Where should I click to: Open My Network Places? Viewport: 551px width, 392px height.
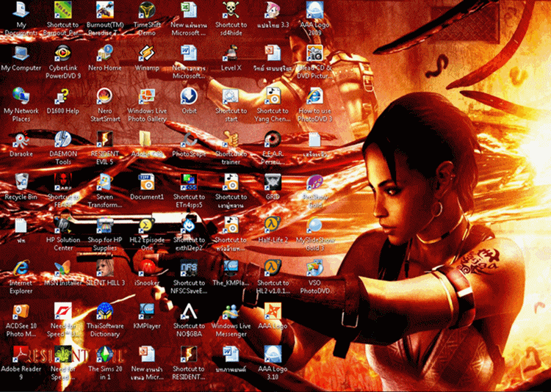(21, 96)
